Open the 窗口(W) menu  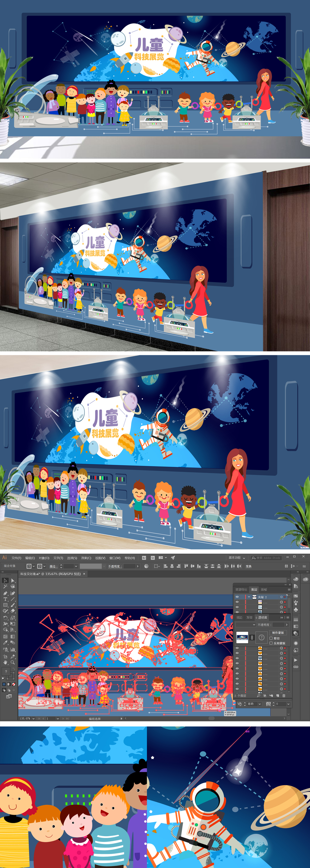(x=114, y=558)
